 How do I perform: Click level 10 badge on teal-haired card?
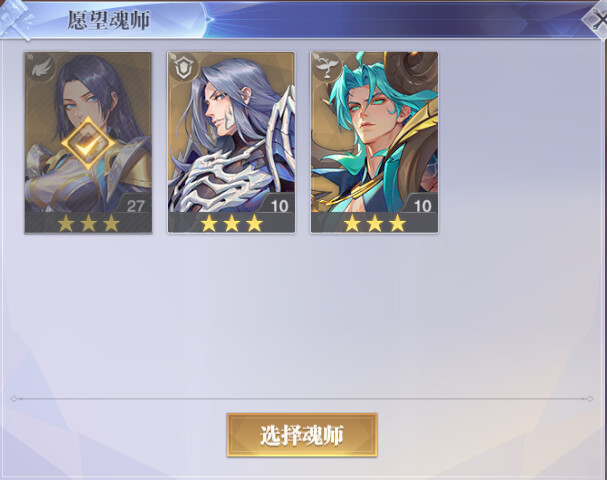pyautogui.click(x=422, y=205)
